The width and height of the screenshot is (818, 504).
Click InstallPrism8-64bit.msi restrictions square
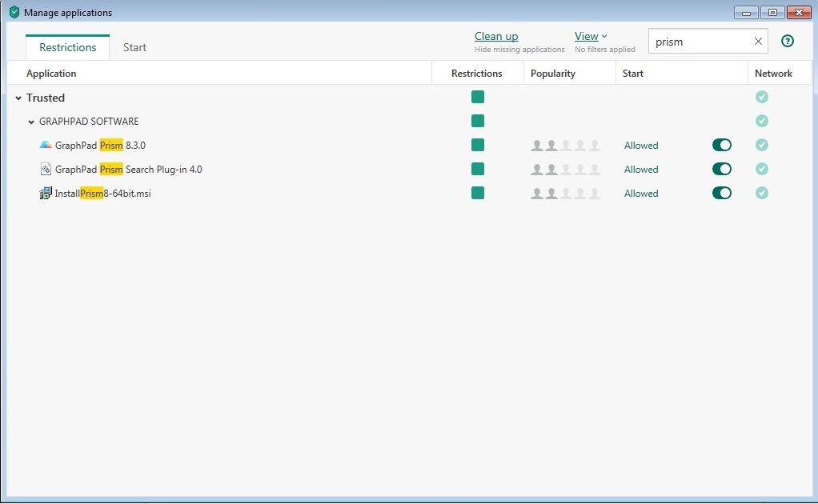[477, 193]
